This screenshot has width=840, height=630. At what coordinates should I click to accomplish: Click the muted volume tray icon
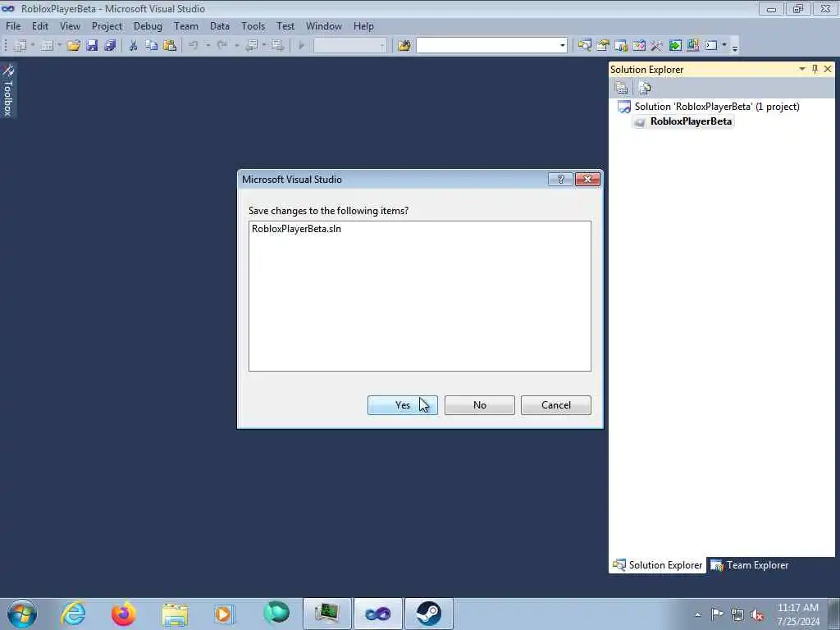(757, 614)
